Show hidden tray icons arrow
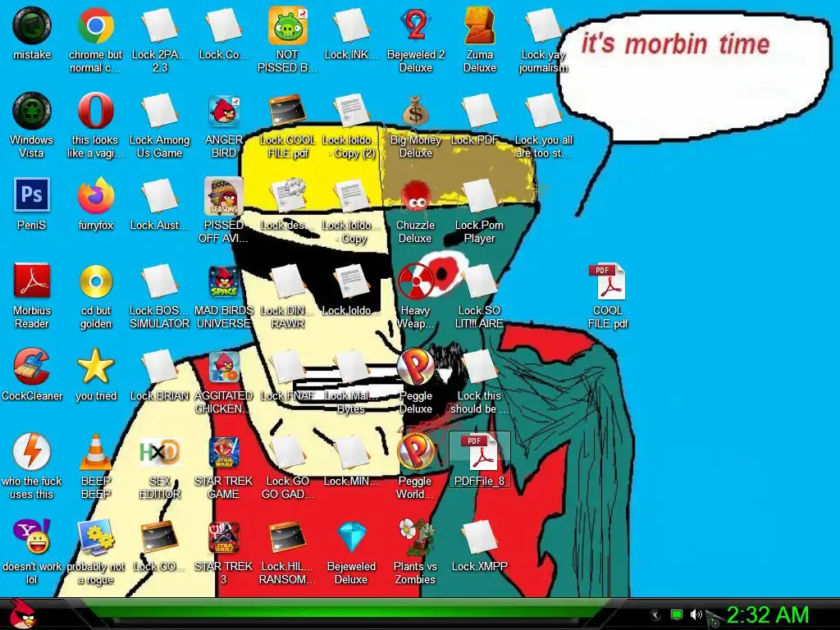Image resolution: width=840 pixels, height=630 pixels. [655, 615]
